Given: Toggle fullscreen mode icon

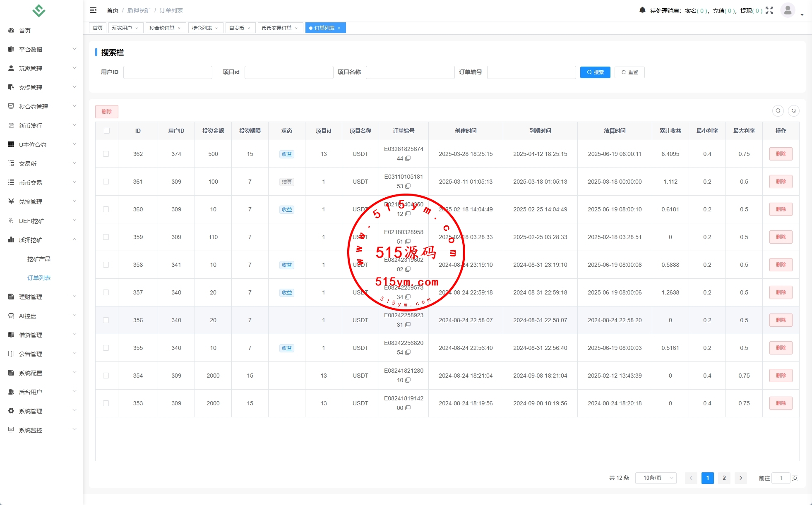Looking at the screenshot, I should (x=769, y=10).
